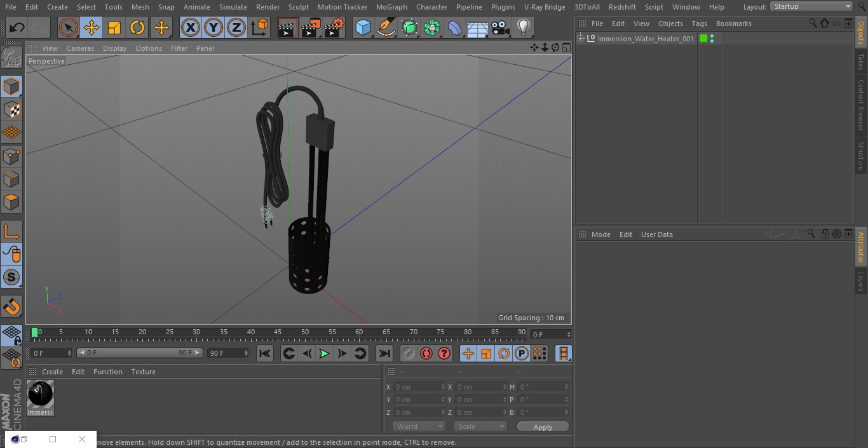Click Make Editable icon

coord(11,58)
